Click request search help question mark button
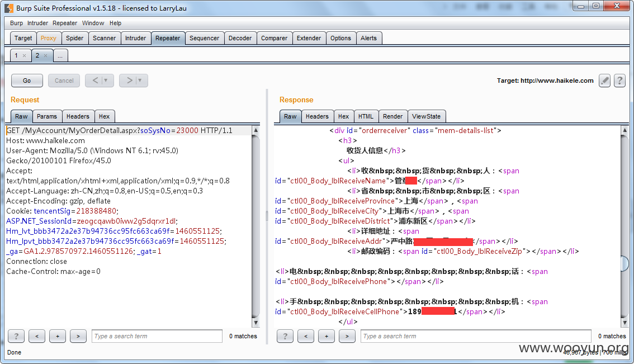Image resolution: width=634 pixels, height=364 pixels. tap(16, 336)
